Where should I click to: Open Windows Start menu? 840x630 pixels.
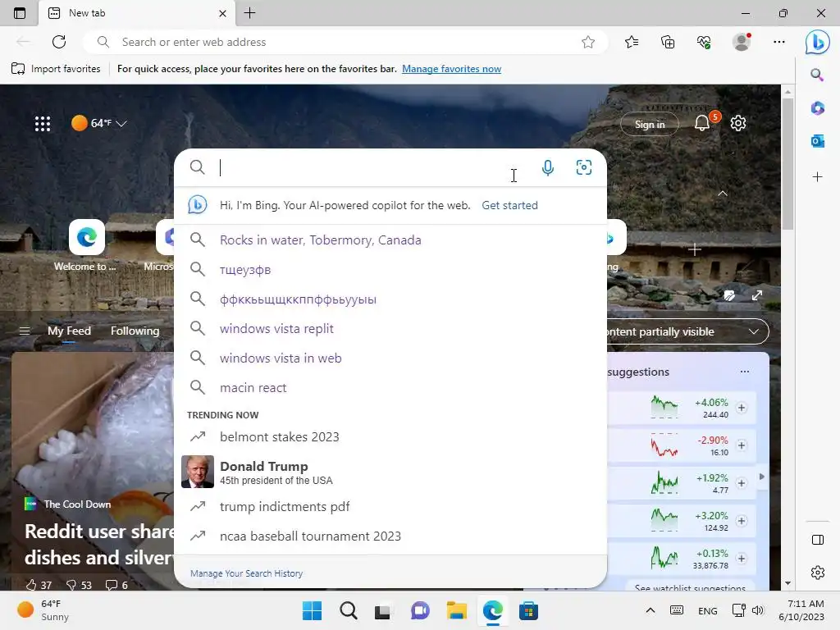pyautogui.click(x=312, y=610)
